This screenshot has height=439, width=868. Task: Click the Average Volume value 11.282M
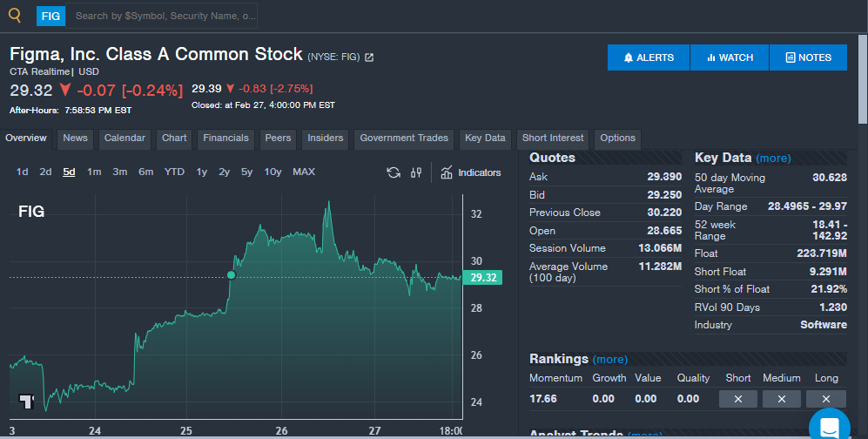pos(660,267)
